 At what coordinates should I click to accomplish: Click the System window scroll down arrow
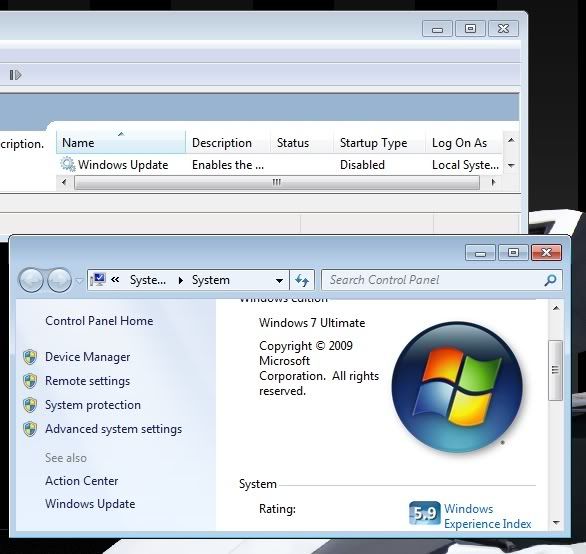(556, 523)
